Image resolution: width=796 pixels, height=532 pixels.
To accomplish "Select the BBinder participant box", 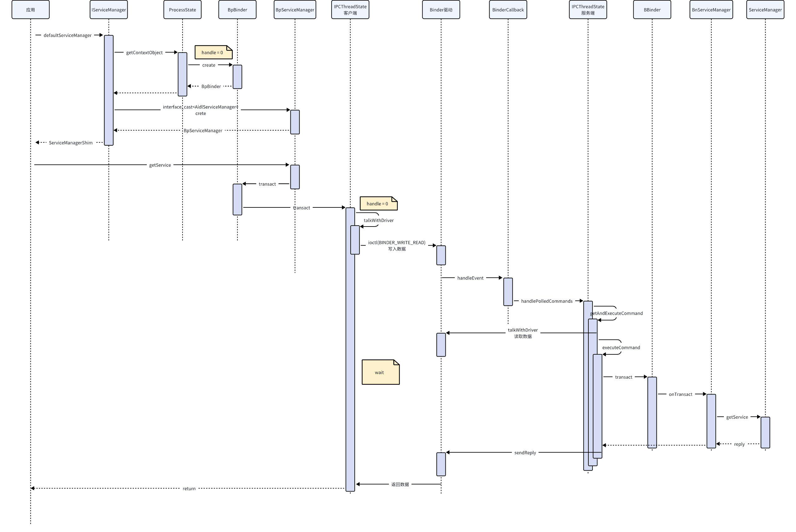I will click(652, 9).
